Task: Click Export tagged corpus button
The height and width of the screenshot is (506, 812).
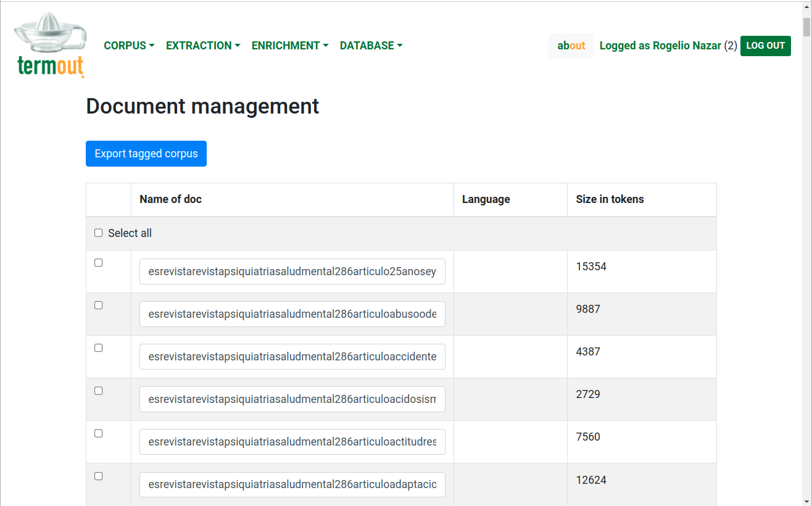Action: (146, 154)
